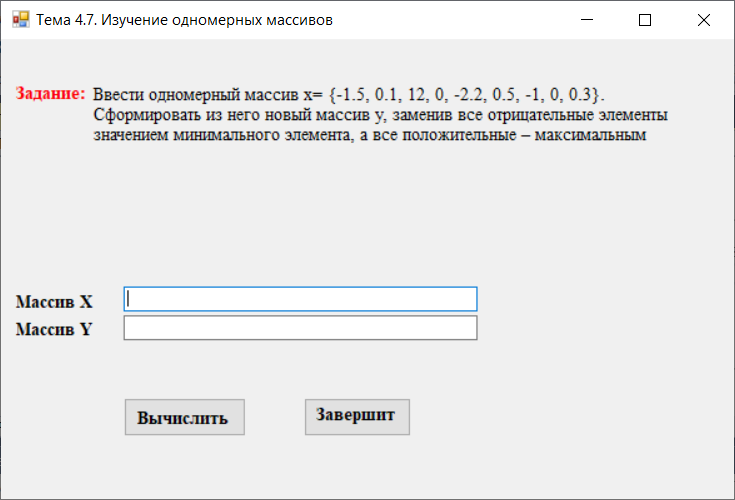Click the line starting with Сформировать из него
This screenshot has width=735, height=500.
pos(381,115)
